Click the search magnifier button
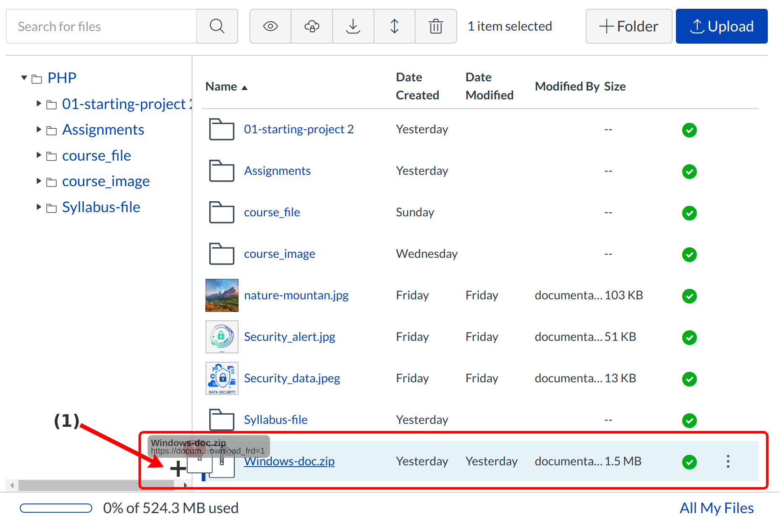The height and width of the screenshot is (532, 782). pos(217,26)
